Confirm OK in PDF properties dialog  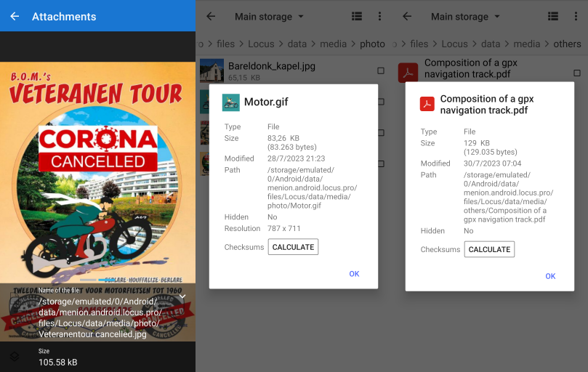point(550,276)
